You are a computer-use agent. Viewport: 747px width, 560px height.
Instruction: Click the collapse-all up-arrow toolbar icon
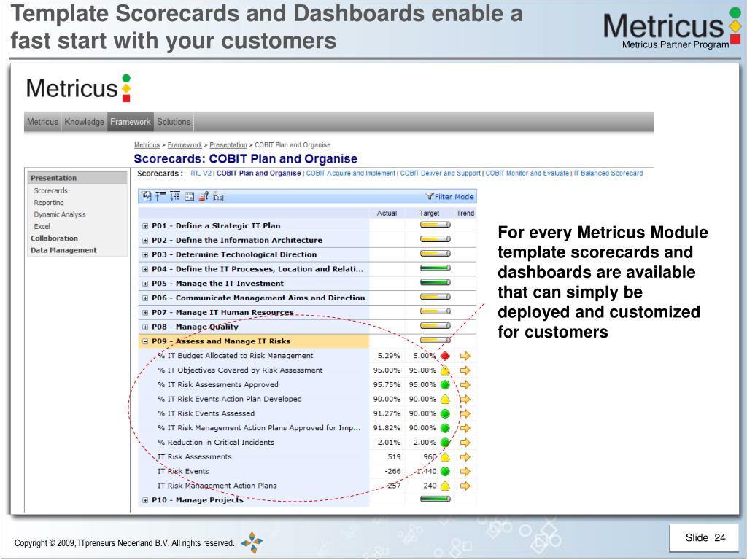coord(160,196)
